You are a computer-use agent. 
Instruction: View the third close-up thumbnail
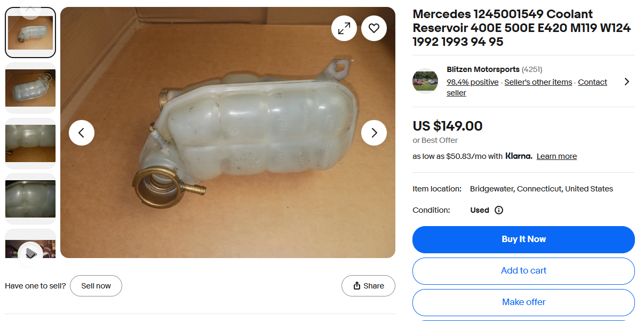tap(30, 143)
